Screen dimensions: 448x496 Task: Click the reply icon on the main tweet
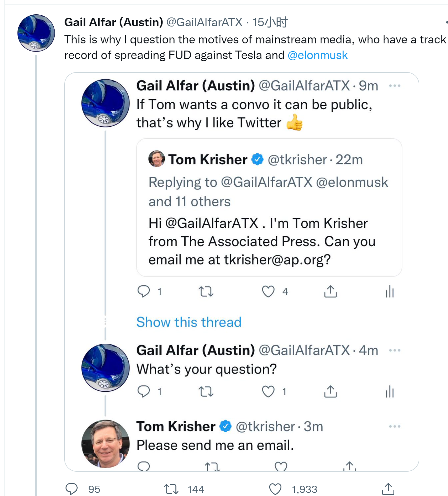[71, 489]
